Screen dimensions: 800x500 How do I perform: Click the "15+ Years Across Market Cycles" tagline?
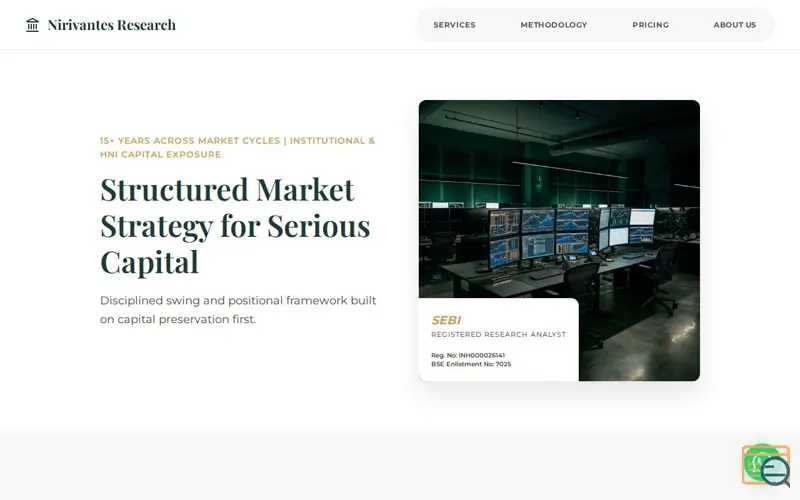tap(238, 147)
